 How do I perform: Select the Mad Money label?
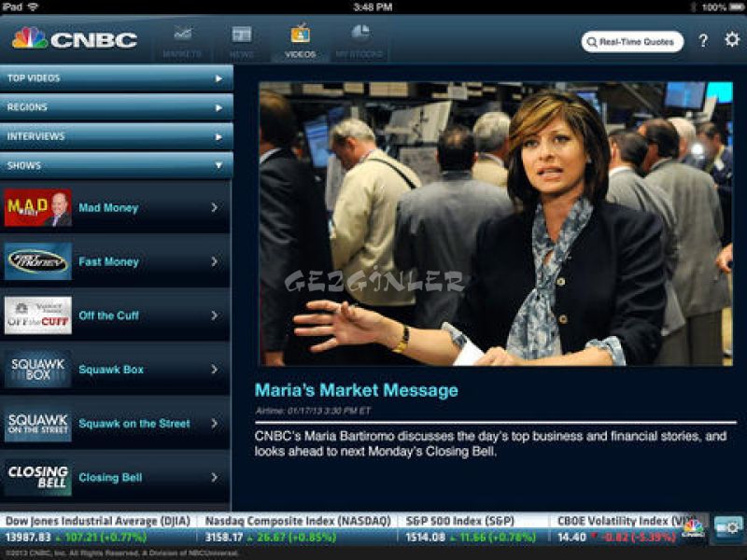tap(108, 208)
